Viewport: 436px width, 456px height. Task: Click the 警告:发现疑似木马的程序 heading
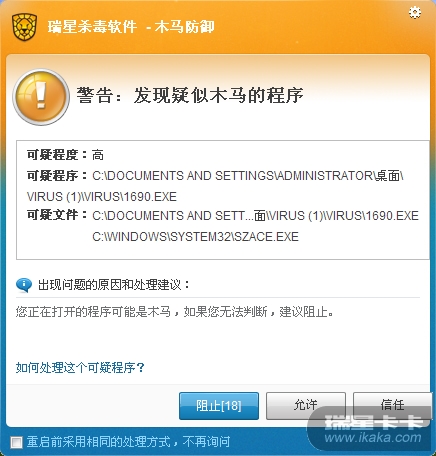pyautogui.click(x=190, y=96)
